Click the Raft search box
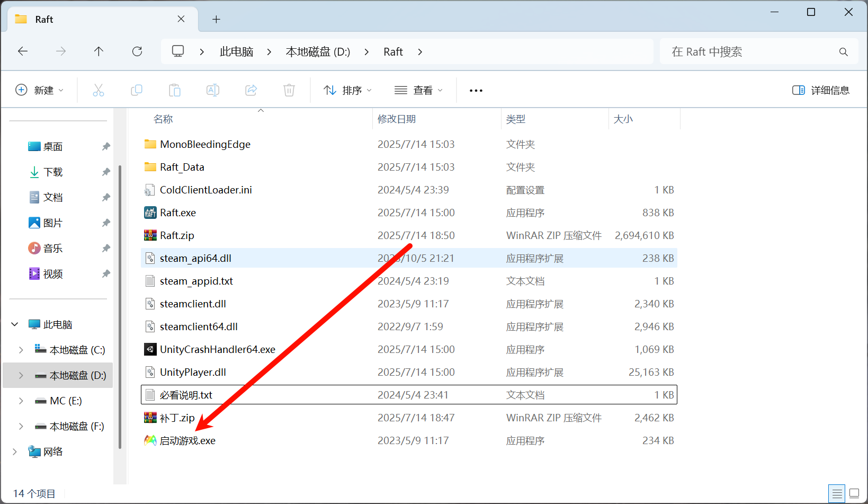The width and height of the screenshot is (868, 504). 752,52
